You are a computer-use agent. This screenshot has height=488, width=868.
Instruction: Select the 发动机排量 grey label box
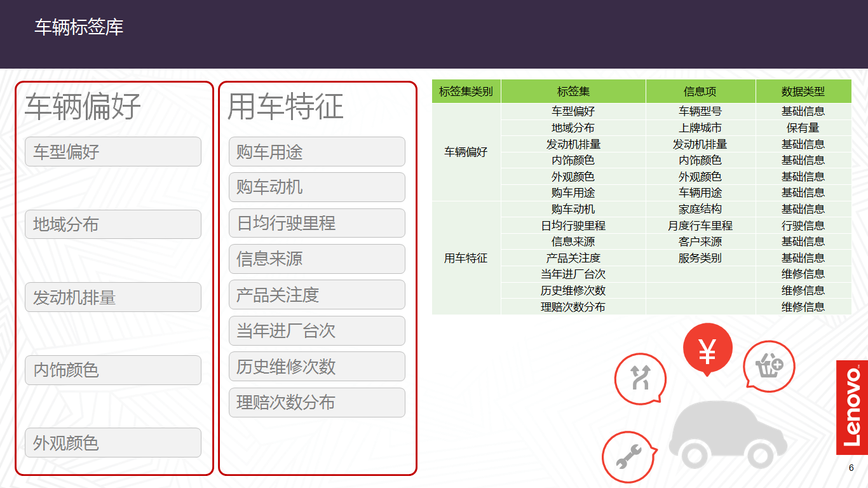pos(113,297)
